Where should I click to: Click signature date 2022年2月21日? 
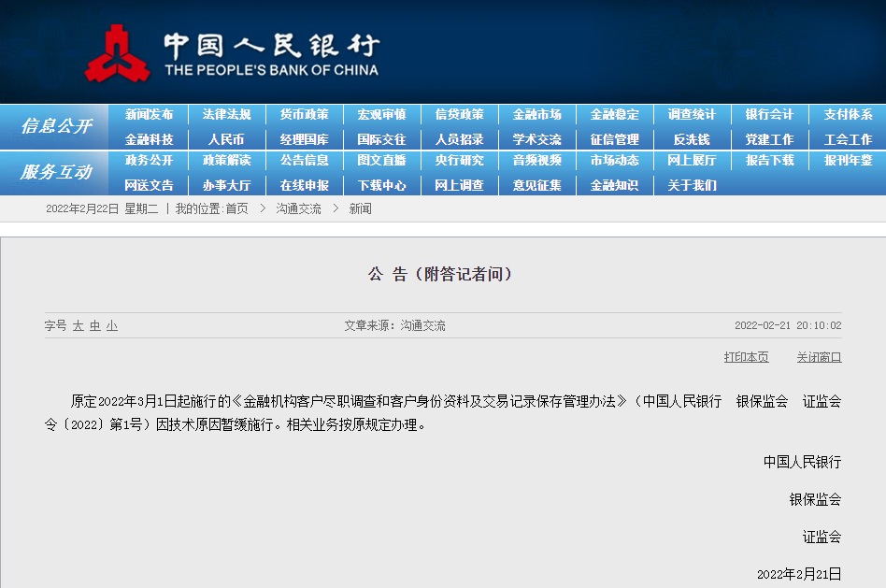(799, 574)
